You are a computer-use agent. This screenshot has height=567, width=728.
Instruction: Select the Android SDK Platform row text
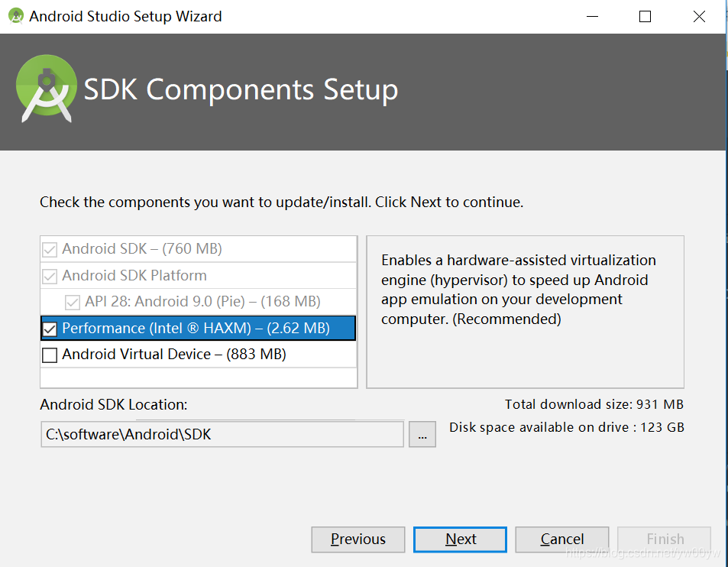tap(134, 276)
